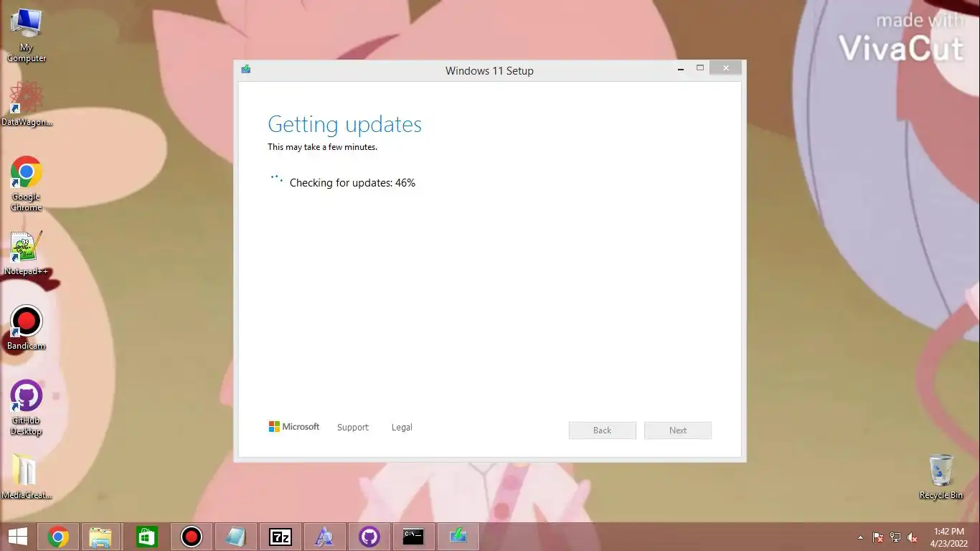Screen dimensions: 980x551
Task: Click the Next button in Setup
Action: click(678, 430)
